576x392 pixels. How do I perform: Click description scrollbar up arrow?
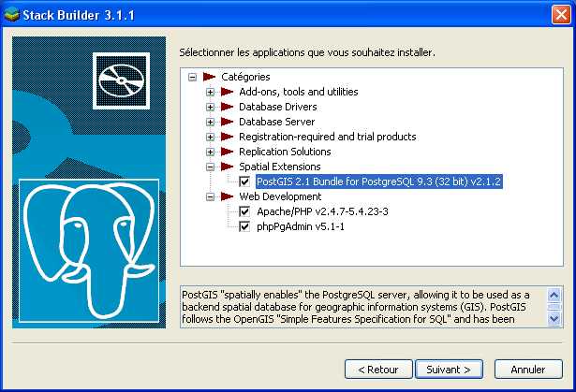tap(554, 295)
